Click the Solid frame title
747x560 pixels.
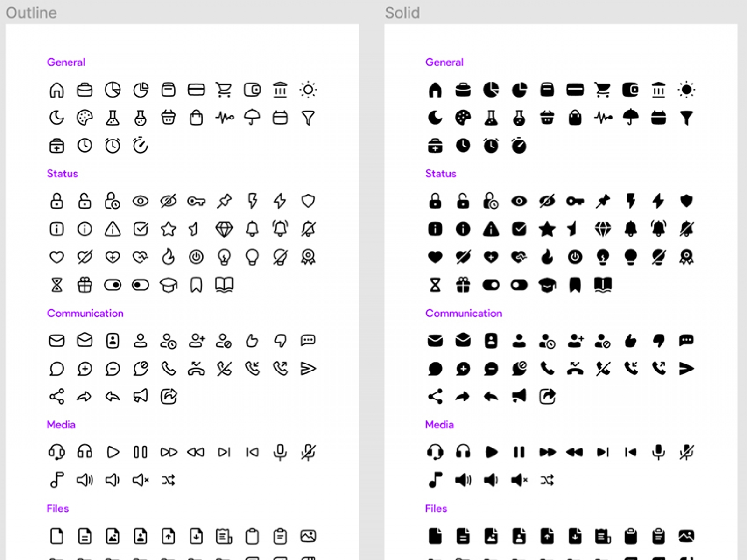[402, 13]
